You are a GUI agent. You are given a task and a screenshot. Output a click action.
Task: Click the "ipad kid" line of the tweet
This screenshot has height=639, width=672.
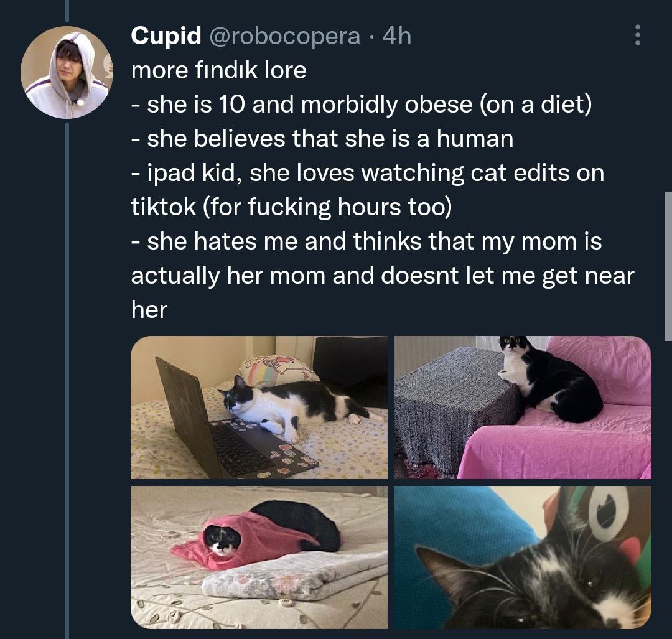point(367,172)
